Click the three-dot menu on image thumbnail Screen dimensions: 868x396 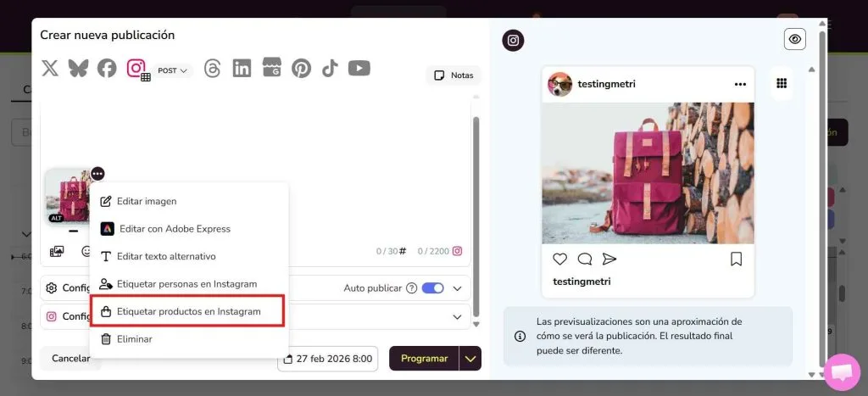tap(97, 174)
